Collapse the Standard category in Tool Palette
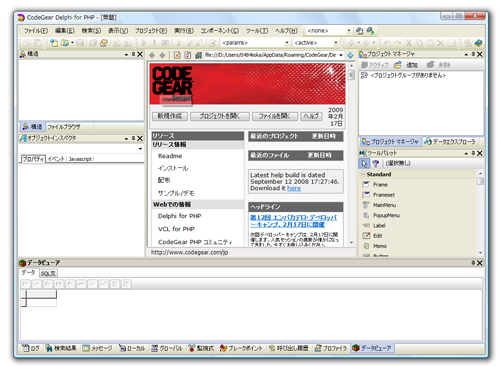The image size is (500, 366). click(364, 174)
